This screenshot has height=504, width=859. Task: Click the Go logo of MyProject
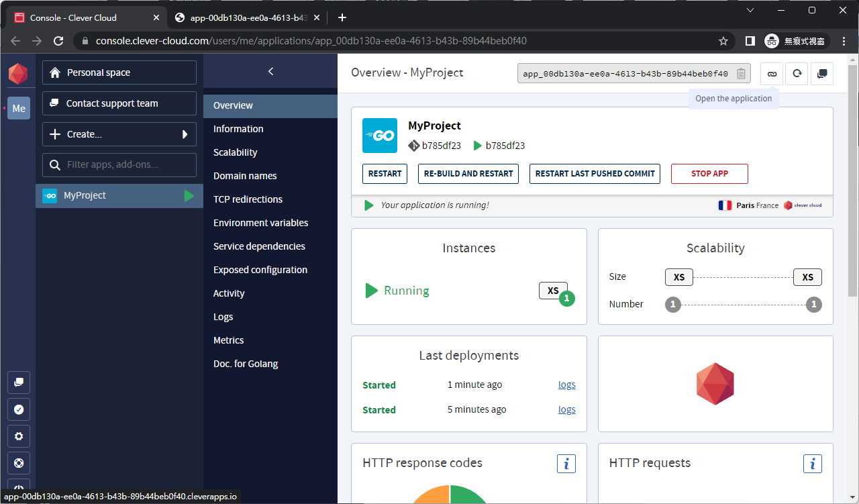tap(380, 136)
